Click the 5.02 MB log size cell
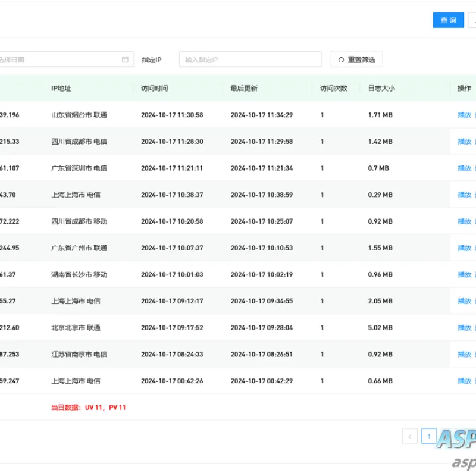The width and height of the screenshot is (476, 476). (x=380, y=328)
